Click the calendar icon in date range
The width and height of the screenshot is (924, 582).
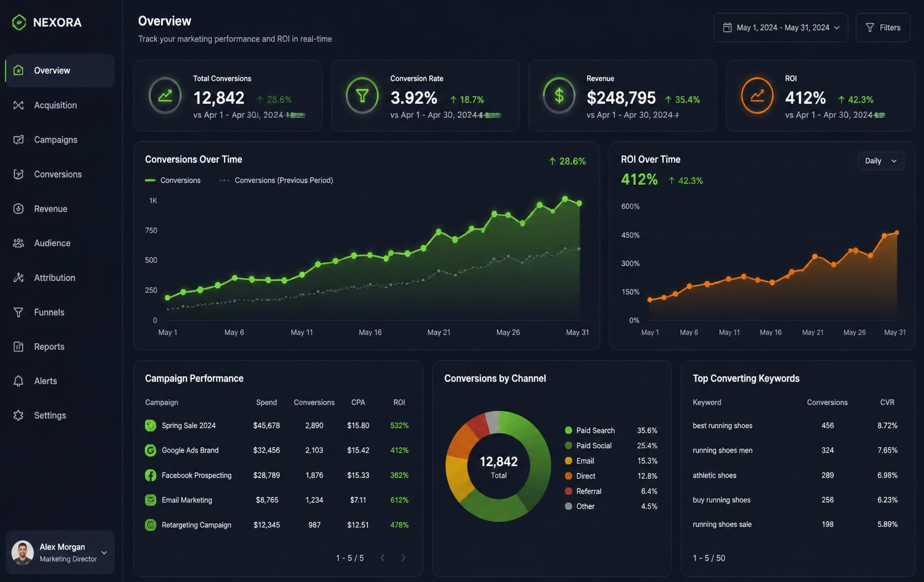pos(728,28)
